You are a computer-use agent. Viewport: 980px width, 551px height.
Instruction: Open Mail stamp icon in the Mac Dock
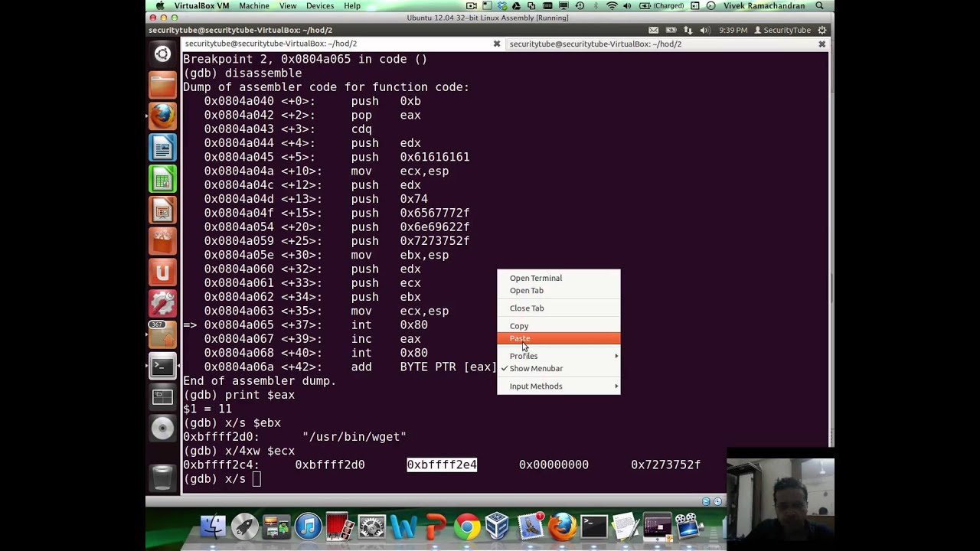530,527
